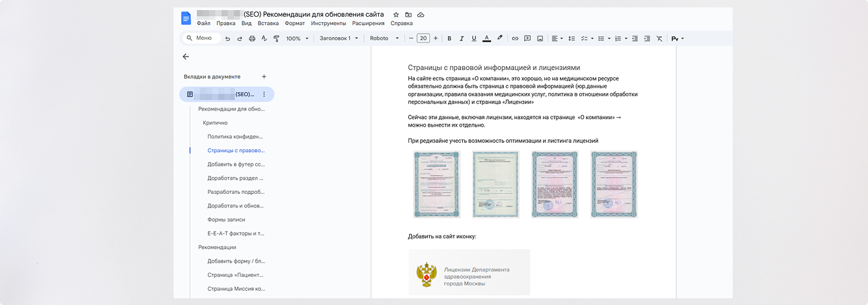The width and height of the screenshot is (868, 305).
Task: Add a comment via toolbar icon
Action: (528, 38)
